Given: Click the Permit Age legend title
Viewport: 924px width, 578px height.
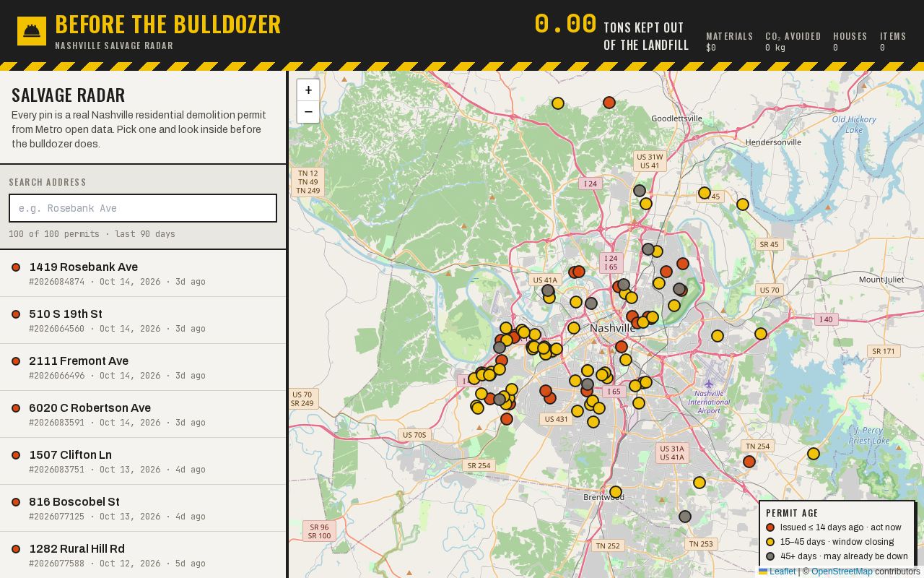Looking at the screenshot, I should (x=792, y=513).
